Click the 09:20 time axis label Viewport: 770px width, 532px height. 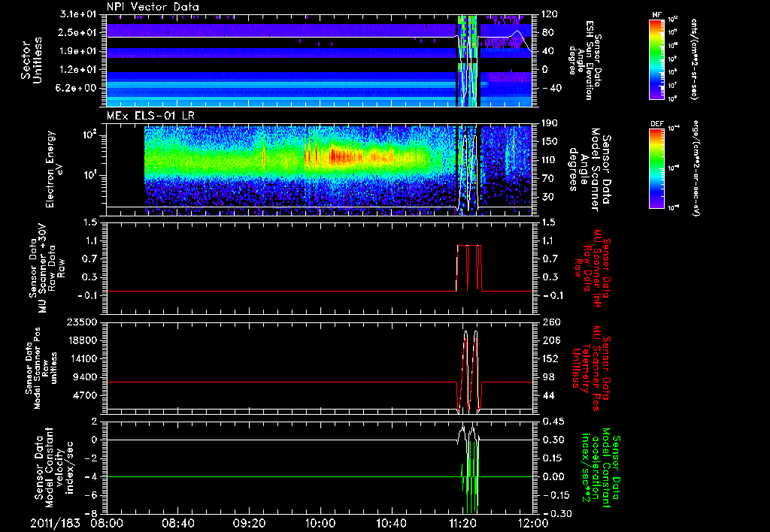tap(249, 523)
